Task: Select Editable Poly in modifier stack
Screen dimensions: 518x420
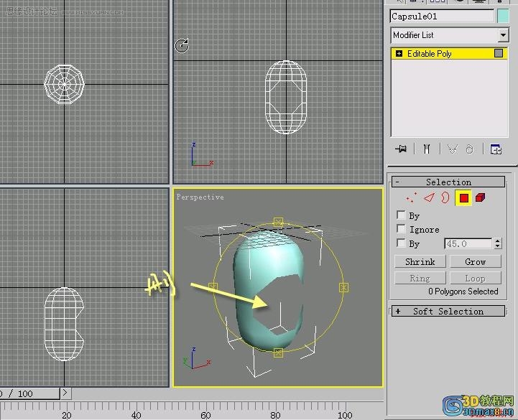Action: tap(449, 54)
